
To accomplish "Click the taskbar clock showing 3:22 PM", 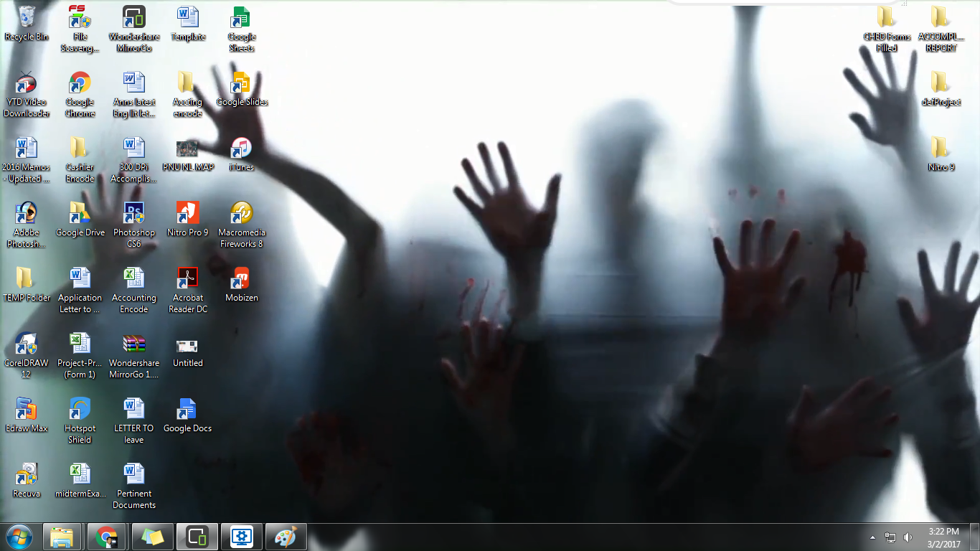I will [943, 537].
